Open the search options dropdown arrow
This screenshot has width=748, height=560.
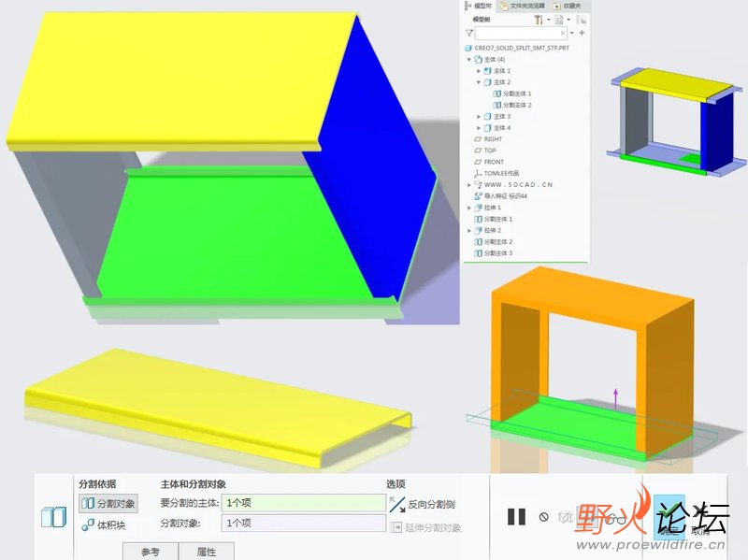572,33
